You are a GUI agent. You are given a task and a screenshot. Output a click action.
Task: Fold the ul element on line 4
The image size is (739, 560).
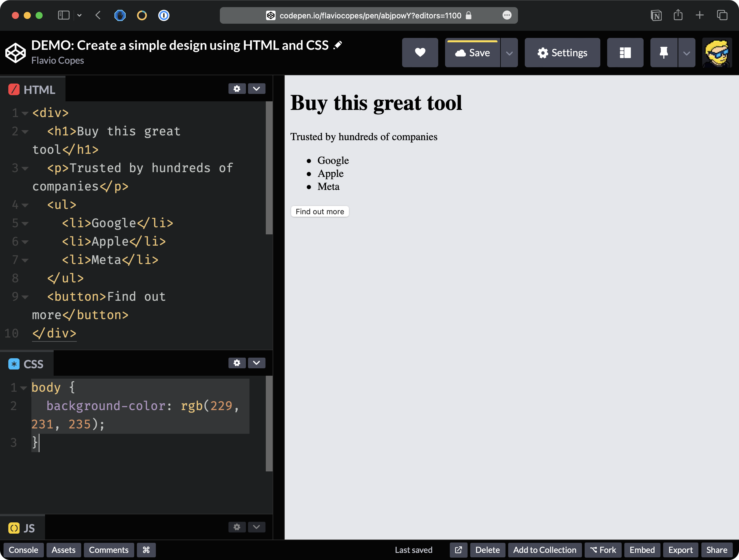point(25,205)
